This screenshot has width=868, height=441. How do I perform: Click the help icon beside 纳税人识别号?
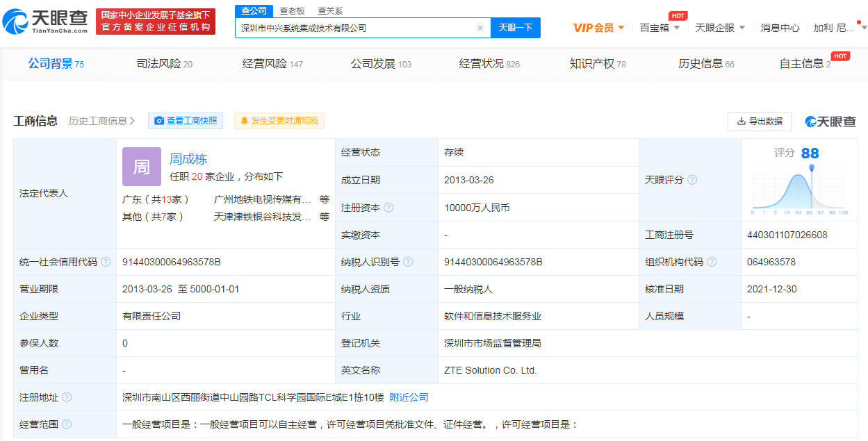[x=408, y=262]
